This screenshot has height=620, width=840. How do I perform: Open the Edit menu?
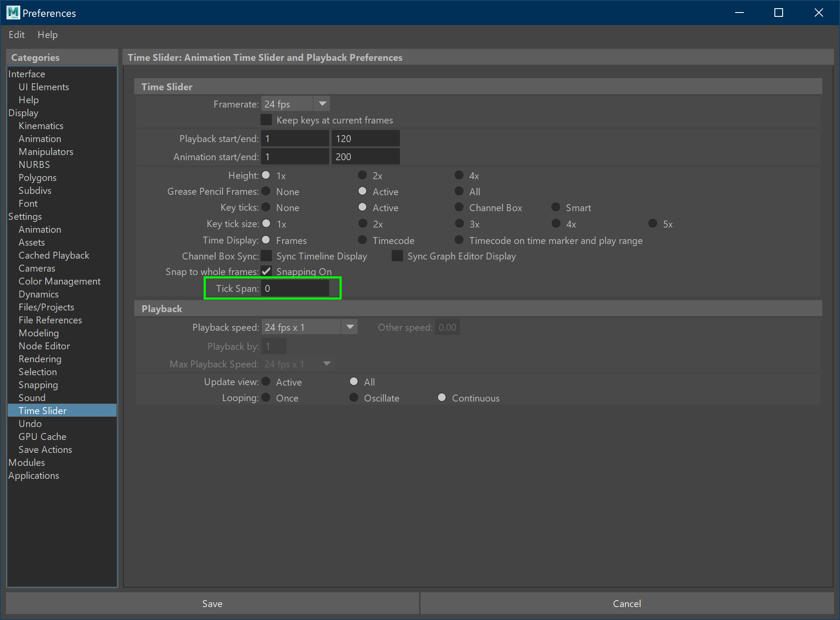[x=16, y=35]
